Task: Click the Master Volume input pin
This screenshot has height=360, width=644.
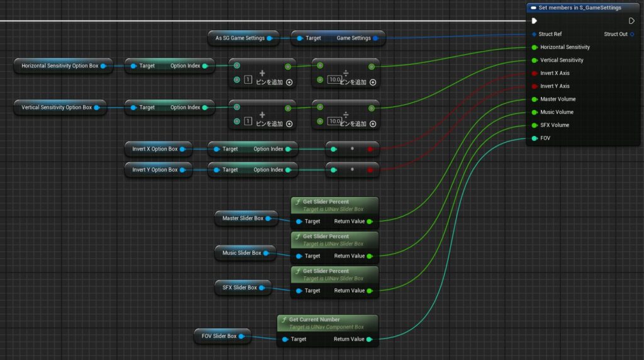Action: [x=535, y=99]
